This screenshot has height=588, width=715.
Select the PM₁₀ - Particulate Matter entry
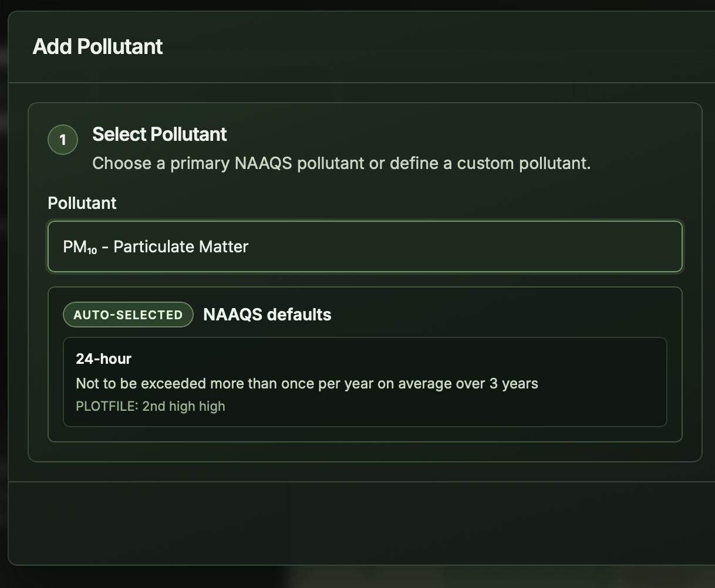tap(155, 246)
